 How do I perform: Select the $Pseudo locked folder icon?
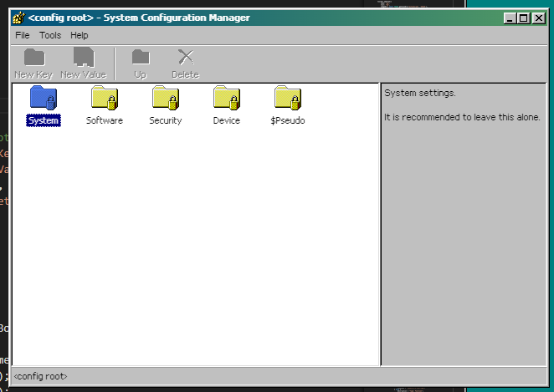click(288, 98)
